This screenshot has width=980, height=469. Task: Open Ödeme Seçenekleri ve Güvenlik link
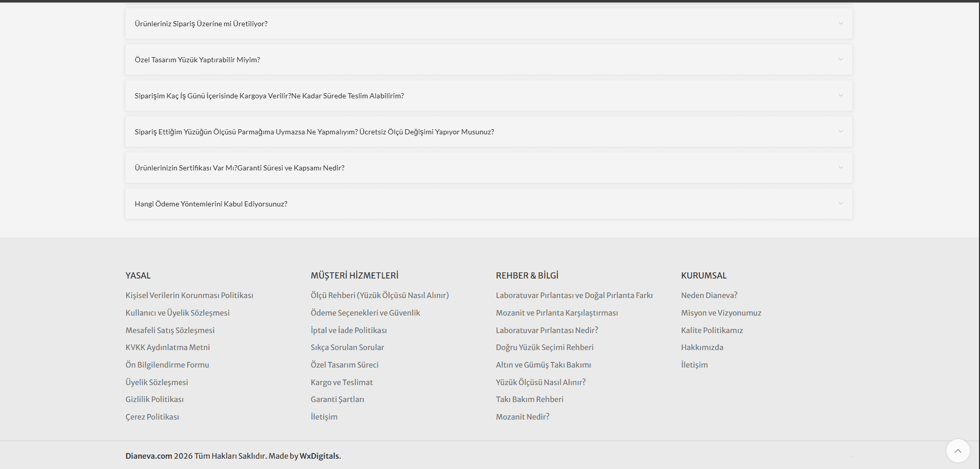click(365, 313)
